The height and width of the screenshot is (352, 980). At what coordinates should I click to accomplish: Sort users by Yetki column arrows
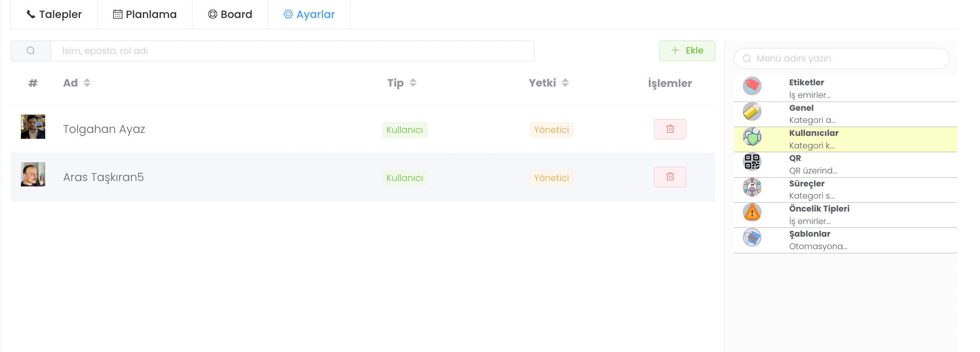[565, 83]
